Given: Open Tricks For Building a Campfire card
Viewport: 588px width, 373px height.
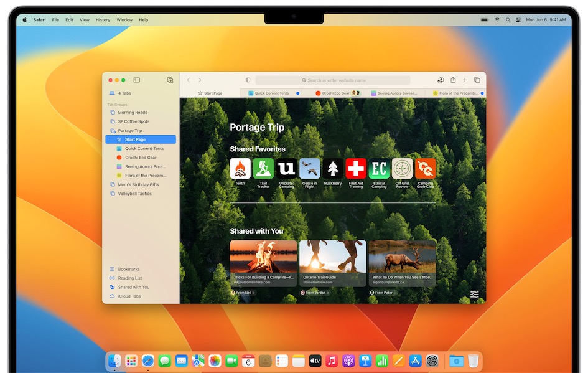Looking at the screenshot, I should pos(263,263).
